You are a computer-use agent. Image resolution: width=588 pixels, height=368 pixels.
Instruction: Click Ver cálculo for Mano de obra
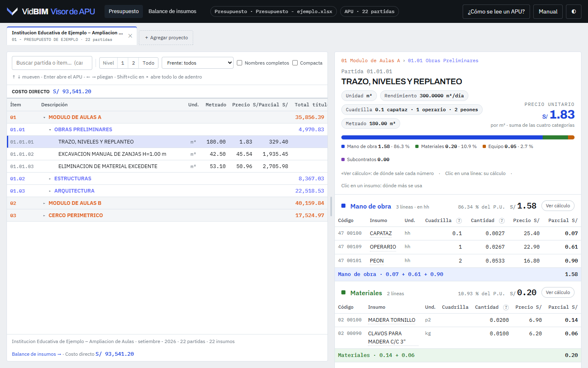pyautogui.click(x=558, y=206)
